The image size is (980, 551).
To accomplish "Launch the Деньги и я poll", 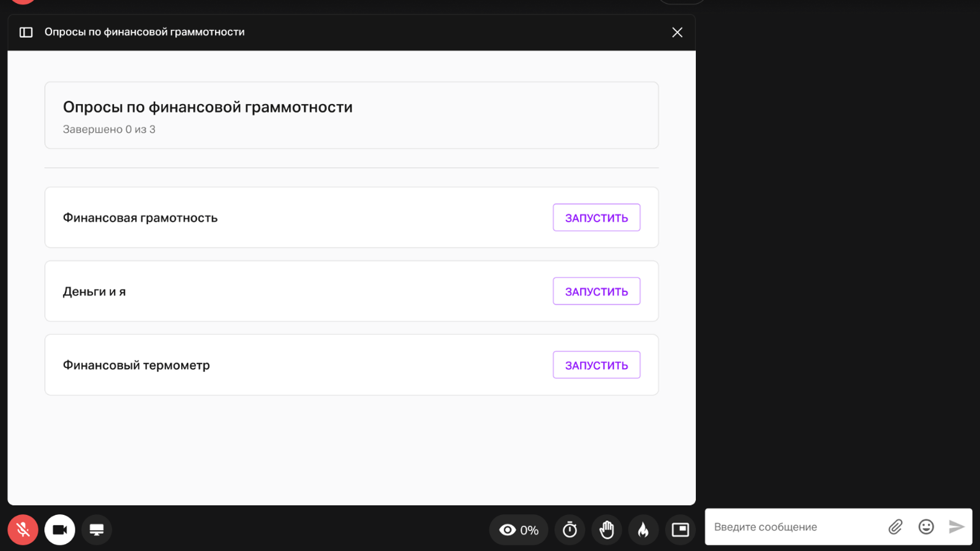I will click(596, 291).
